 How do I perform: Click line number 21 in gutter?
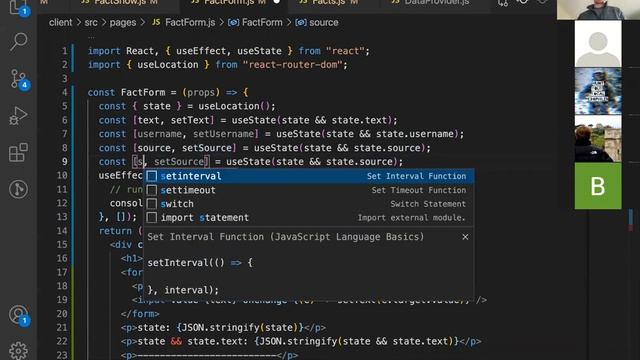pyautogui.click(x=62, y=327)
